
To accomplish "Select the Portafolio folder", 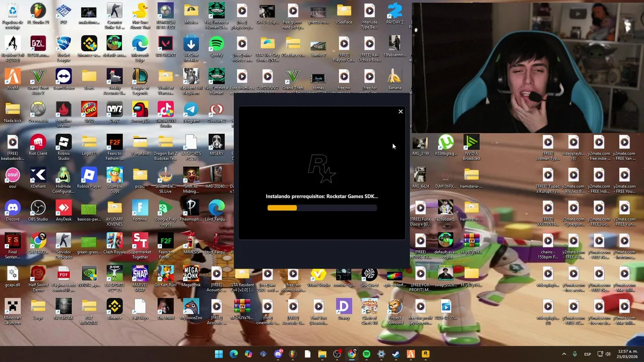I will (140, 145).
